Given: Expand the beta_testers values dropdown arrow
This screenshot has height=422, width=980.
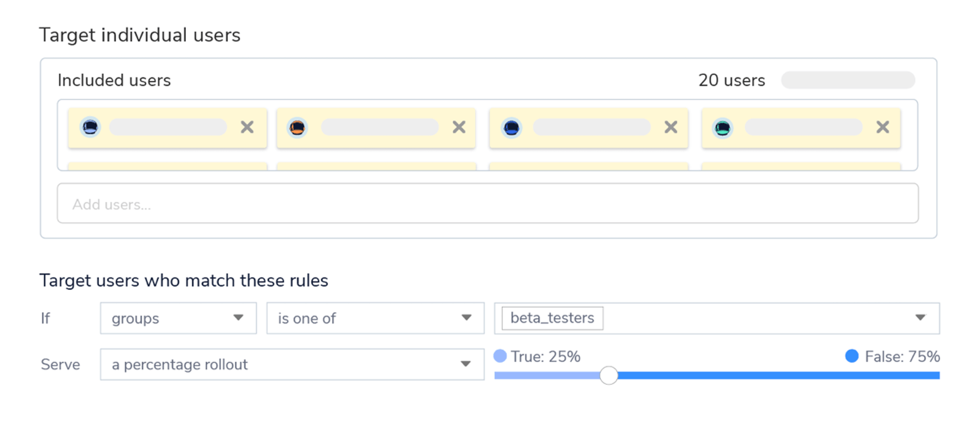Looking at the screenshot, I should pos(920,318).
